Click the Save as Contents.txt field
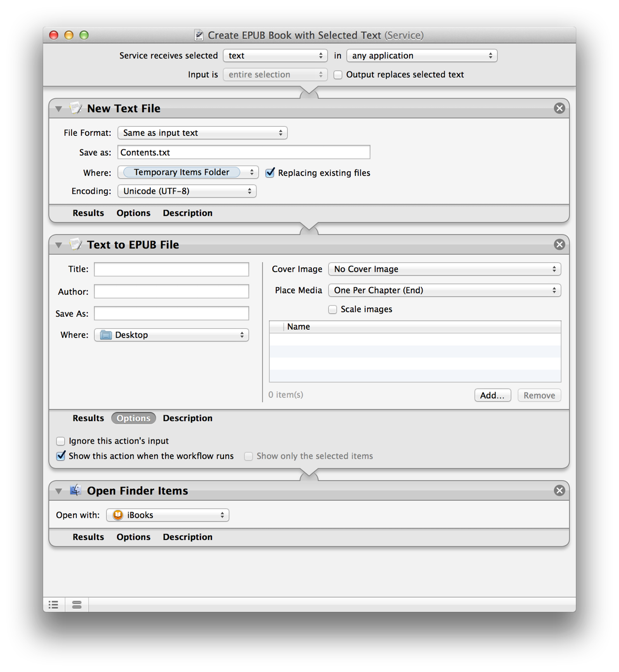This screenshot has height=672, width=619. [x=244, y=152]
